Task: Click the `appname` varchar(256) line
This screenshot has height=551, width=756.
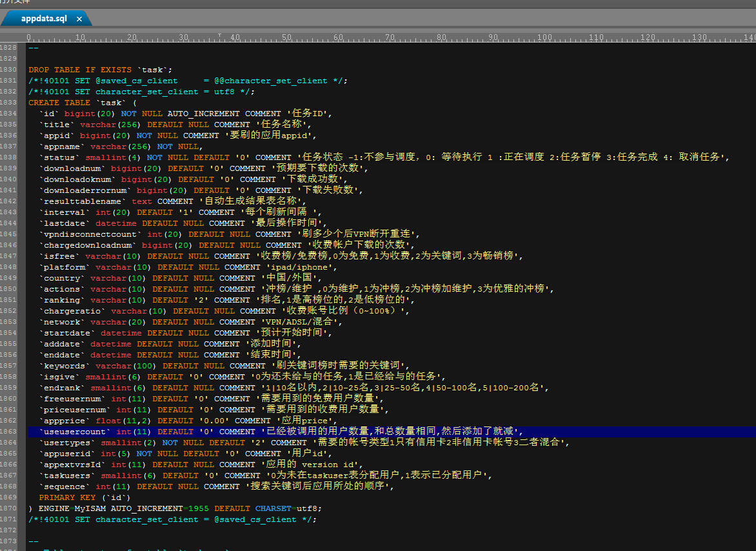Action: (121, 146)
